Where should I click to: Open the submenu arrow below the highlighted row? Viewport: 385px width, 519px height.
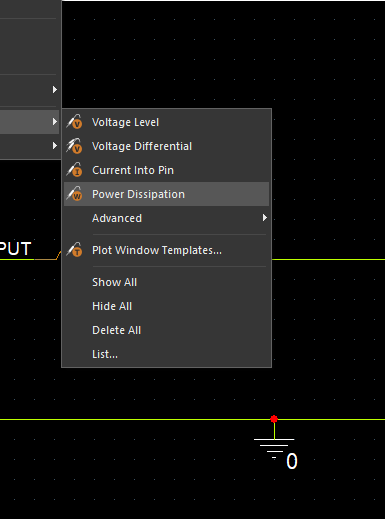click(55, 146)
